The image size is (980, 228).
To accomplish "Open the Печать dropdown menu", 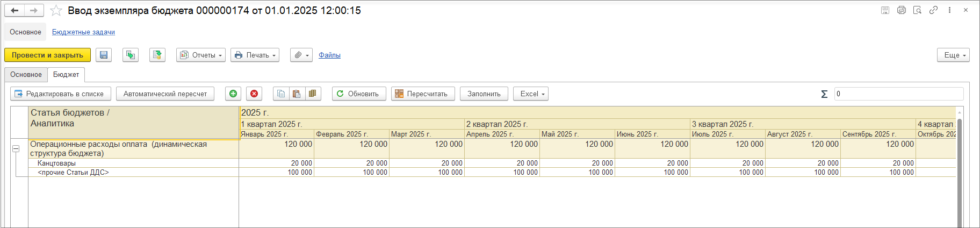I will click(255, 55).
